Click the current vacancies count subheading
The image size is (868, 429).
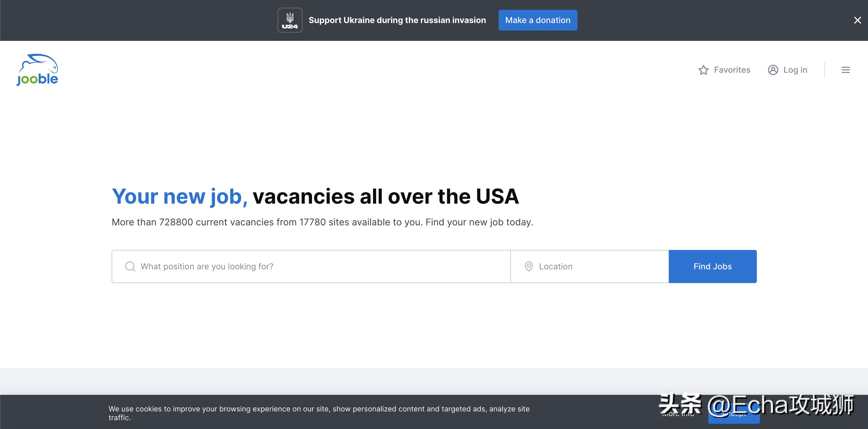[322, 222]
